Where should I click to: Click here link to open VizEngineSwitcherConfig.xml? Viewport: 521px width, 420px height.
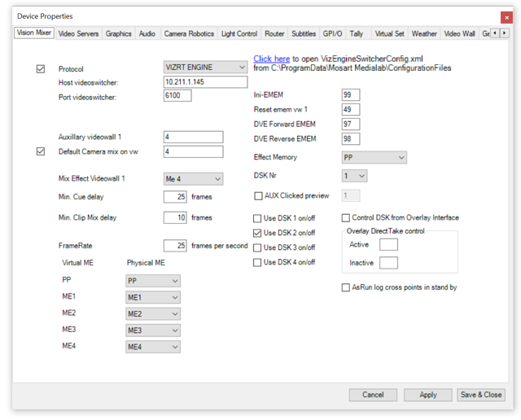271,59
